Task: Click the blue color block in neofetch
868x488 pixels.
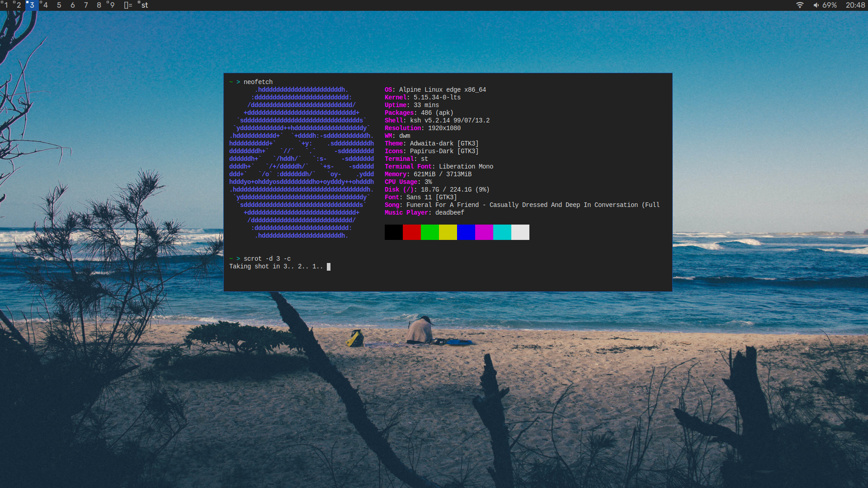Action: coord(466,232)
